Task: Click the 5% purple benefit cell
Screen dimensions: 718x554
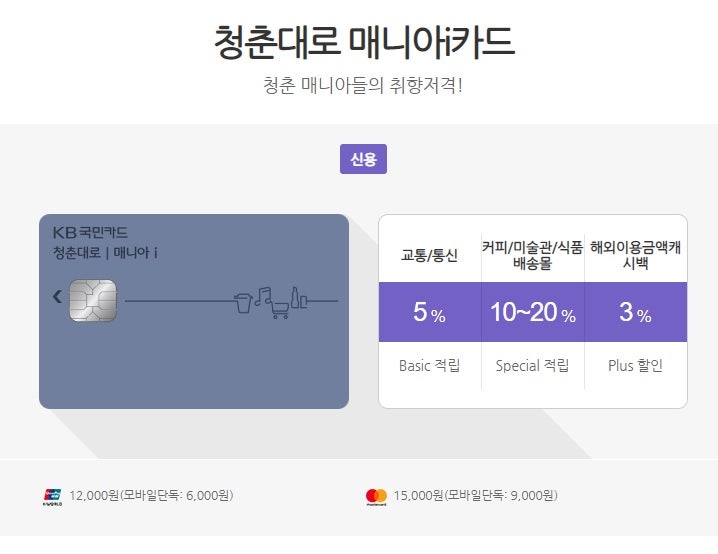Action: coord(430,312)
